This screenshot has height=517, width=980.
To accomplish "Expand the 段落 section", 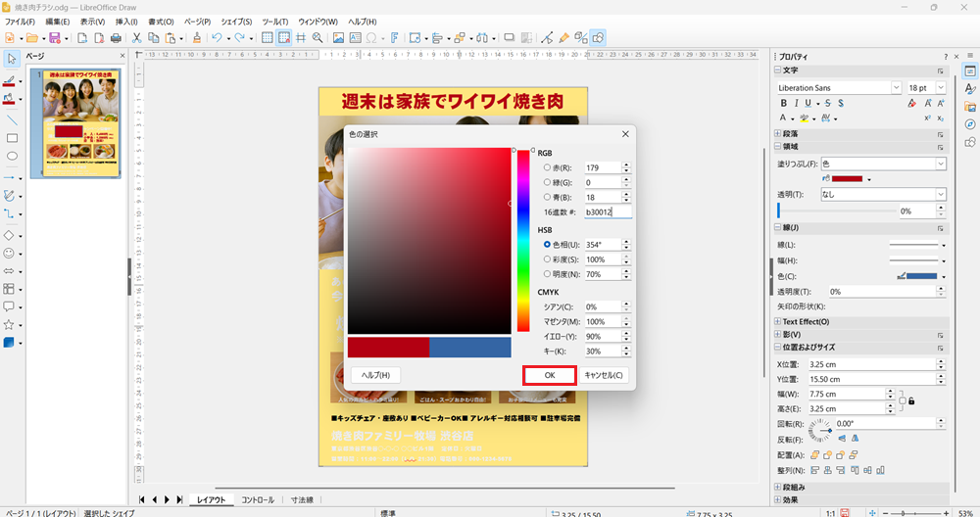I will [x=778, y=133].
